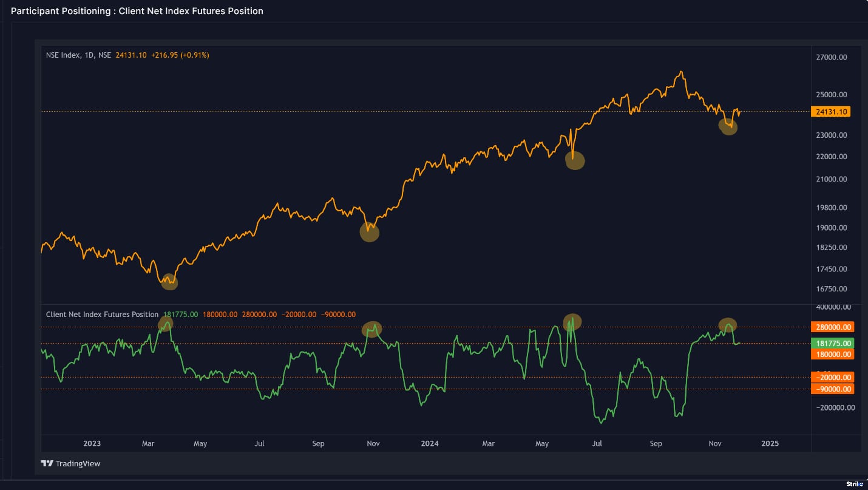The width and height of the screenshot is (868, 490).
Task: Click the highlighted futures position peak near March 2023
Action: coord(166,324)
